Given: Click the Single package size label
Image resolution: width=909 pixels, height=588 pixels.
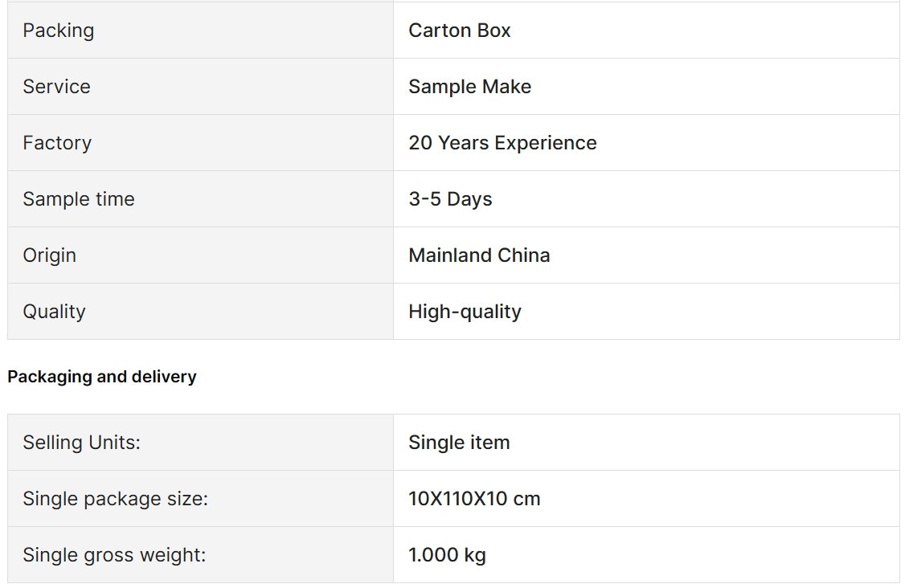Looking at the screenshot, I should click(x=115, y=498).
